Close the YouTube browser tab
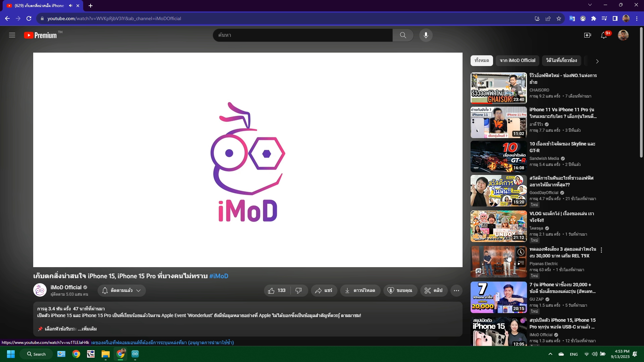The height and width of the screenshot is (362, 644). point(78,6)
